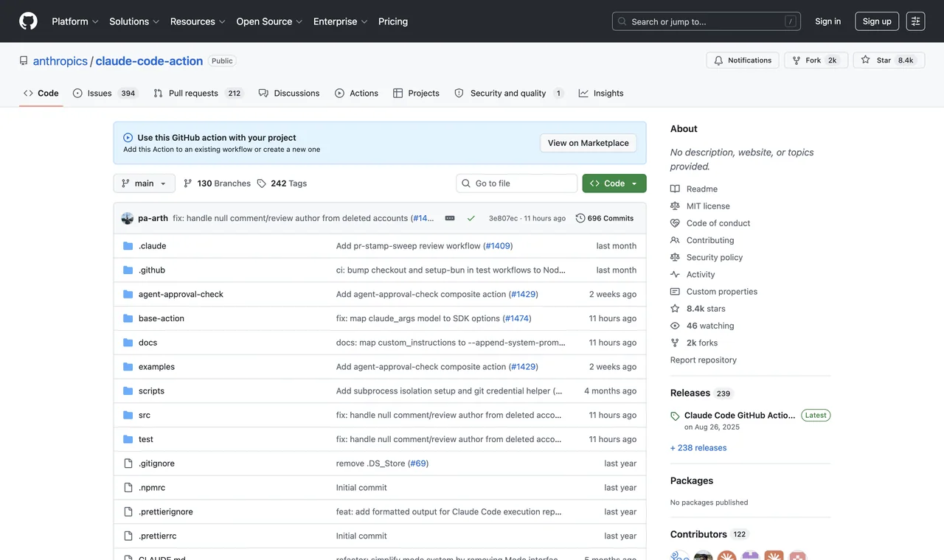944x560 pixels.
Task: Click the Go to file input
Action: coord(517,183)
